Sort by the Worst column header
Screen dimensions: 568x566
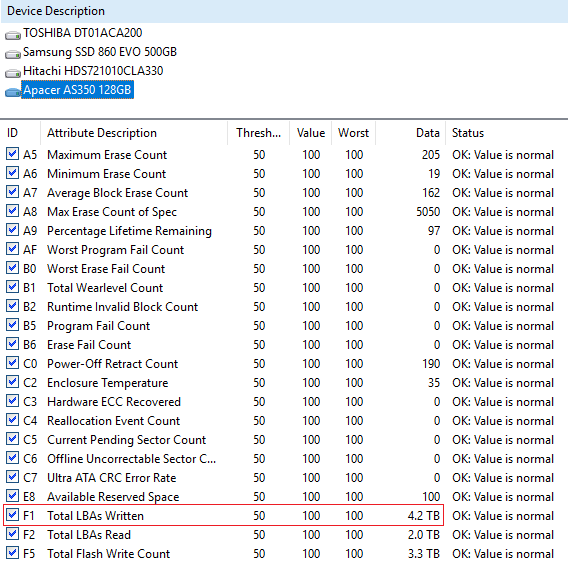click(353, 133)
